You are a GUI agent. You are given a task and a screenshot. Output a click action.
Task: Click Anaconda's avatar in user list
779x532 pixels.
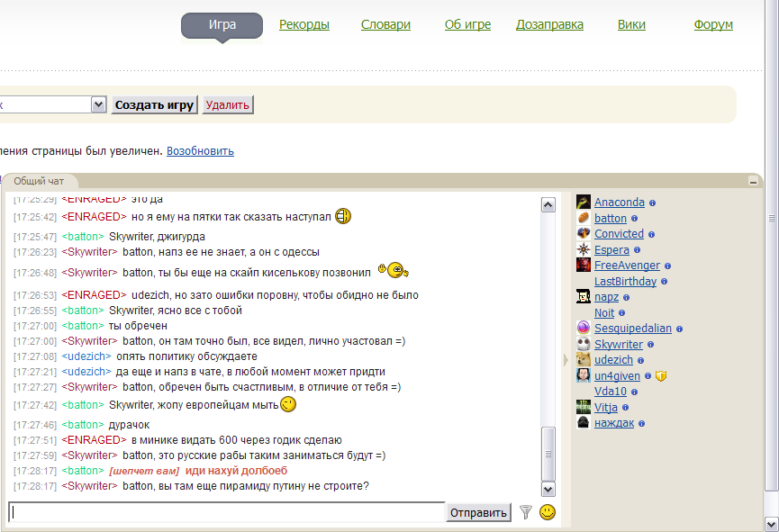tap(584, 202)
